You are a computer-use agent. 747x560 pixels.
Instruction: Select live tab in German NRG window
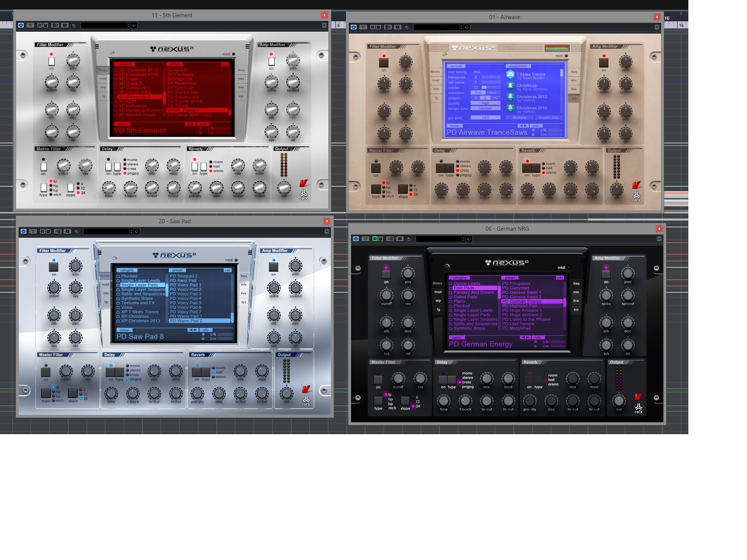coord(576,301)
